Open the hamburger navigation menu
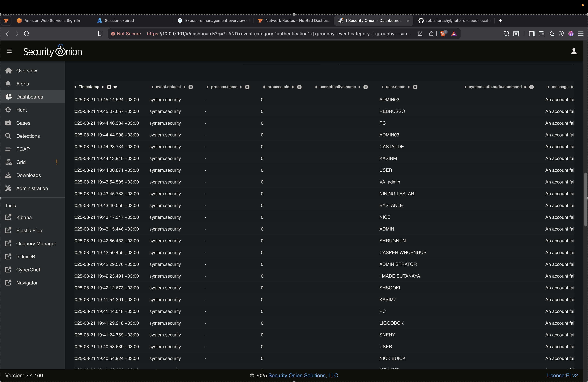The image size is (588, 382). (x=9, y=51)
